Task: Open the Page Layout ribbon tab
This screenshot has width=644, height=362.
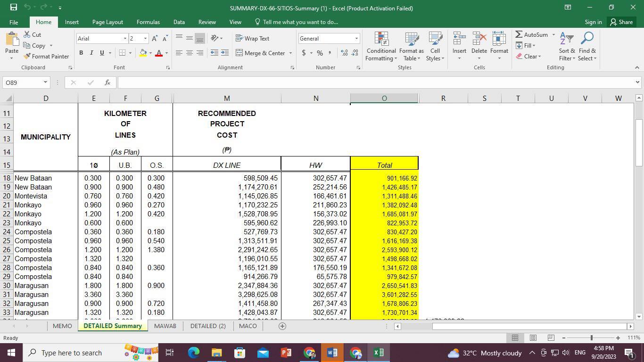Action: tap(107, 22)
